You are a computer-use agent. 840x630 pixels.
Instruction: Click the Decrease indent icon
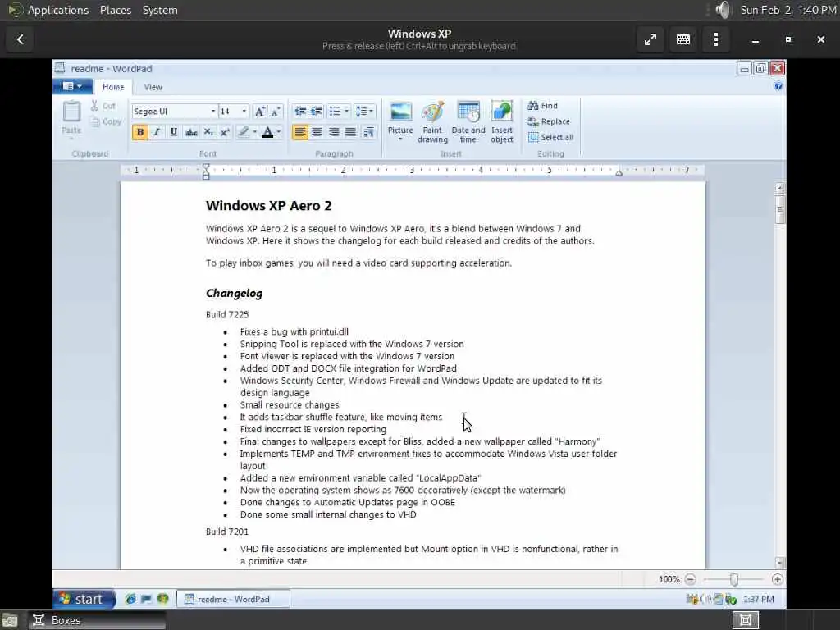pyautogui.click(x=300, y=112)
